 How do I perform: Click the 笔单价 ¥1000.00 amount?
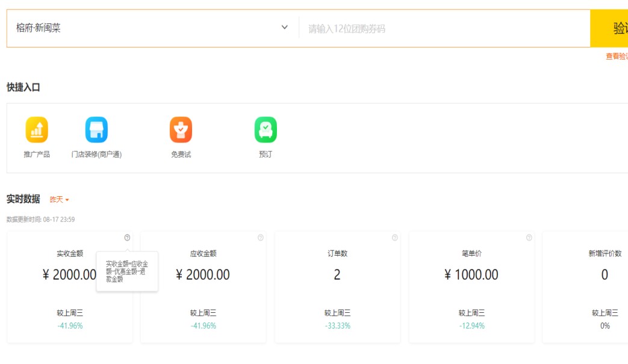tap(471, 275)
